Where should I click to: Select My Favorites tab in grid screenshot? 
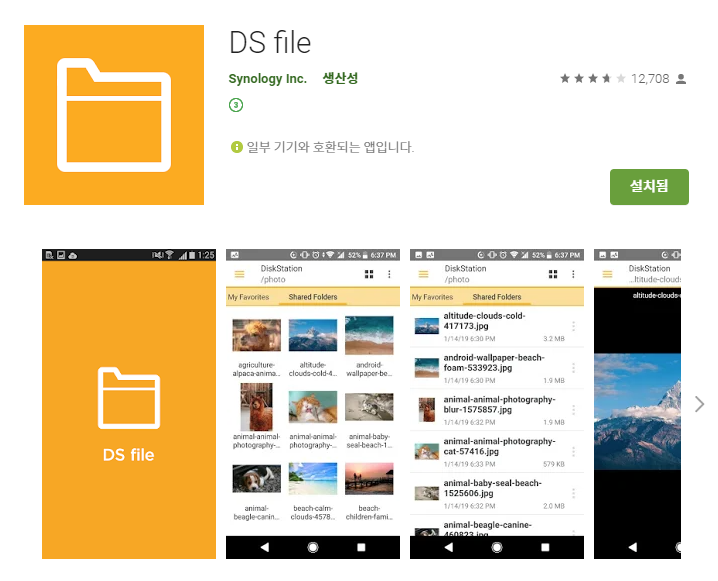pyautogui.click(x=248, y=297)
